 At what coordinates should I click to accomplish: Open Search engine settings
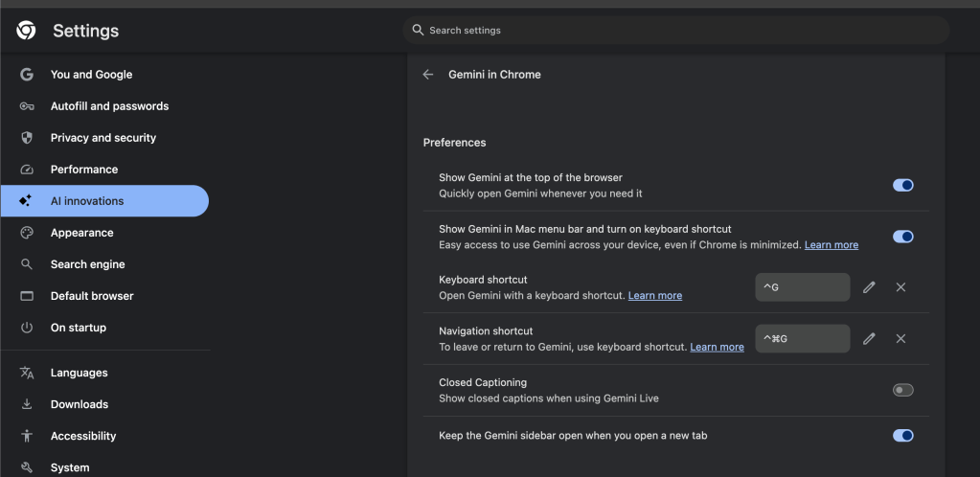(x=104, y=264)
